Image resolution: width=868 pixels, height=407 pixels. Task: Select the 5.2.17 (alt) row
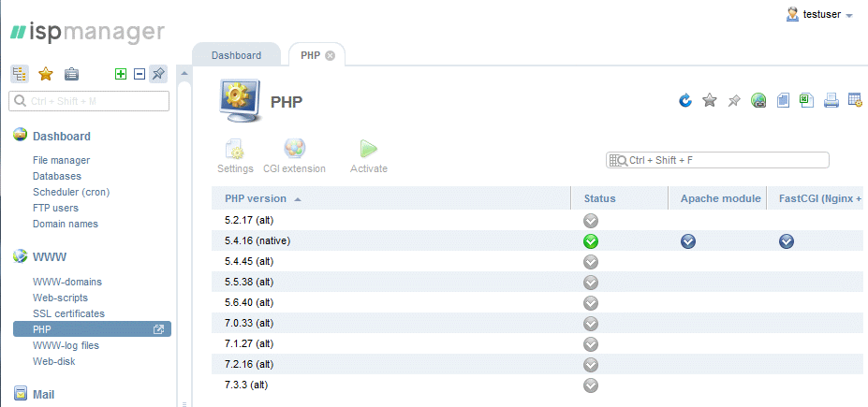537,220
